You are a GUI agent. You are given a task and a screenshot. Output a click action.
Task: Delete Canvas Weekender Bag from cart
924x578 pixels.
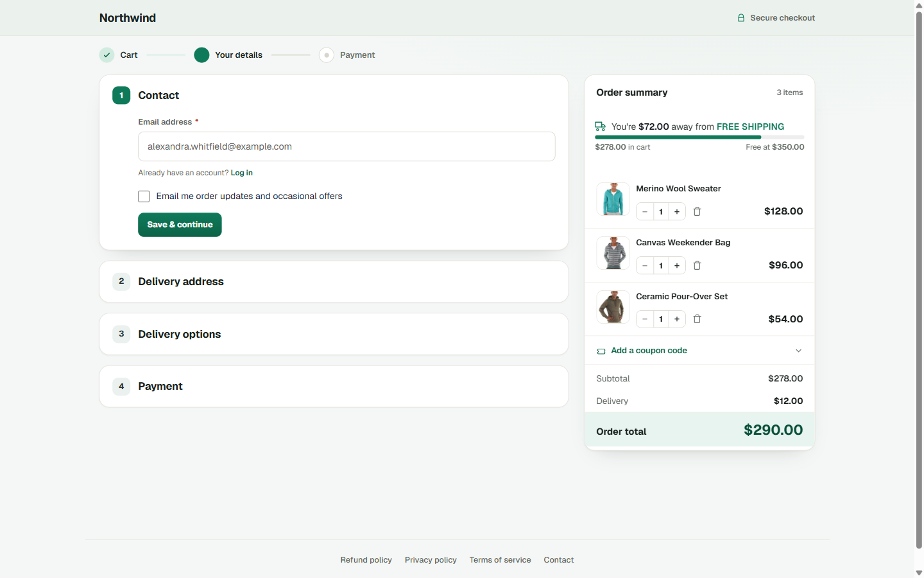coord(697,266)
